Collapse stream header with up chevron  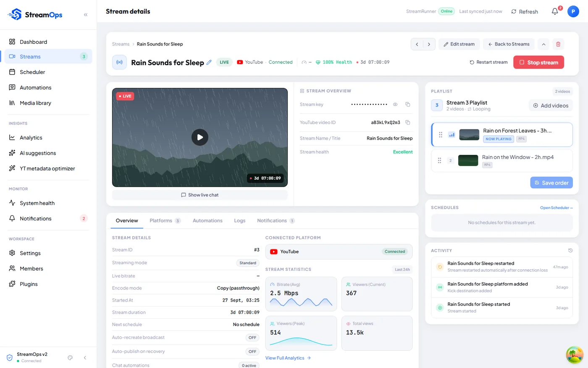click(543, 44)
